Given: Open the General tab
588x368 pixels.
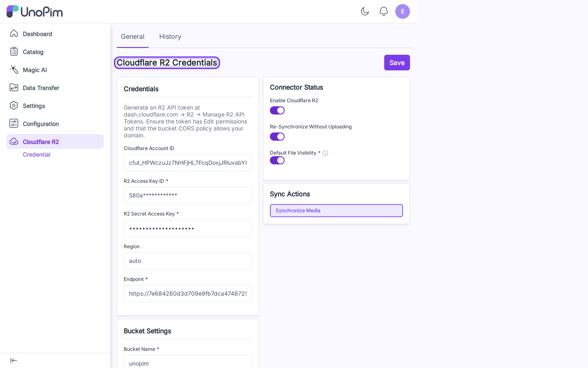Looking at the screenshot, I should (x=133, y=37).
